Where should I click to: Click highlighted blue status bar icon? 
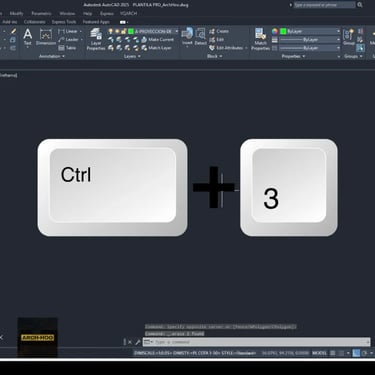(356, 353)
